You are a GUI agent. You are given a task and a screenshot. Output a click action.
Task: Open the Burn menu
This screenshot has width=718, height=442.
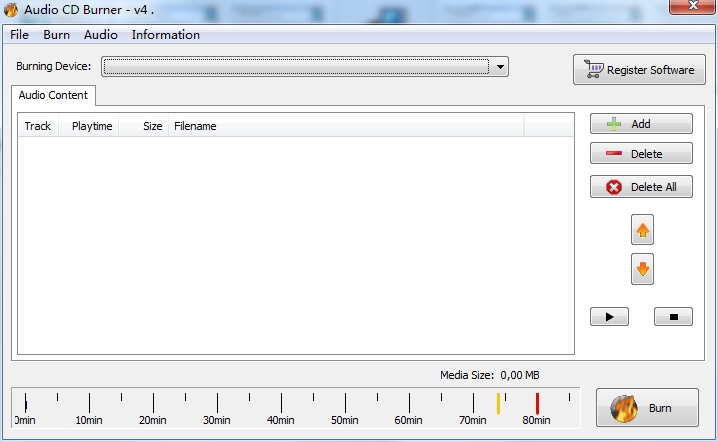tap(56, 35)
